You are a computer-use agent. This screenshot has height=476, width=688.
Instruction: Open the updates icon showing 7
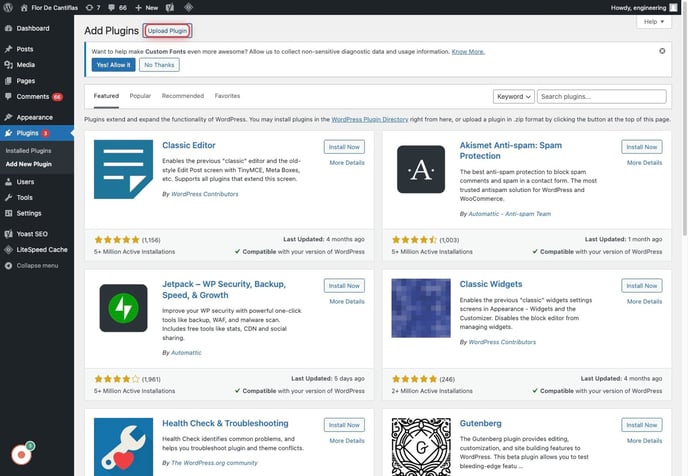(x=91, y=7)
